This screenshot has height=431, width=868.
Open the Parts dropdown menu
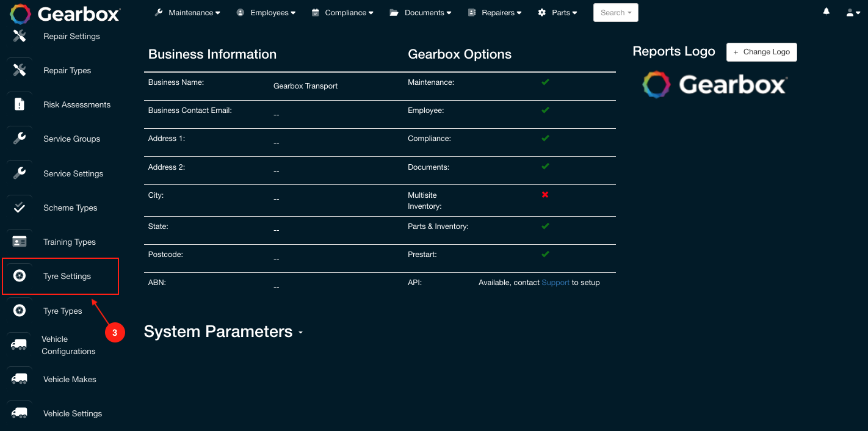click(x=557, y=12)
